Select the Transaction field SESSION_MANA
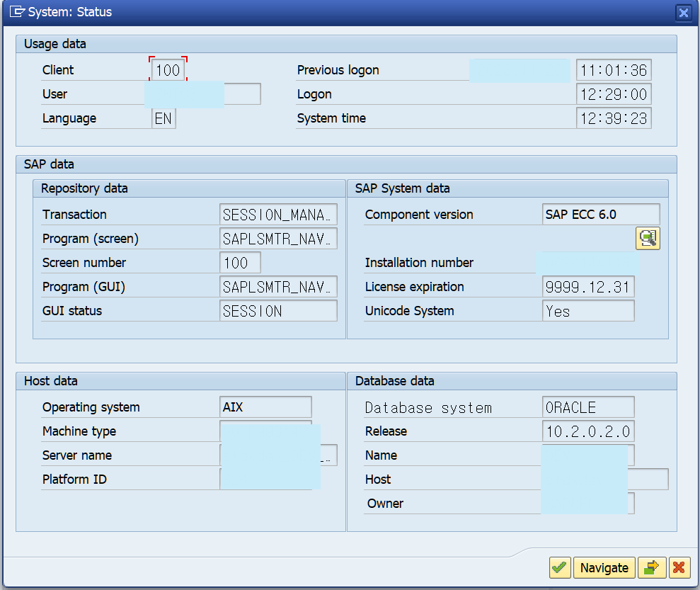Screen dimensions: 700x590 point(278,215)
